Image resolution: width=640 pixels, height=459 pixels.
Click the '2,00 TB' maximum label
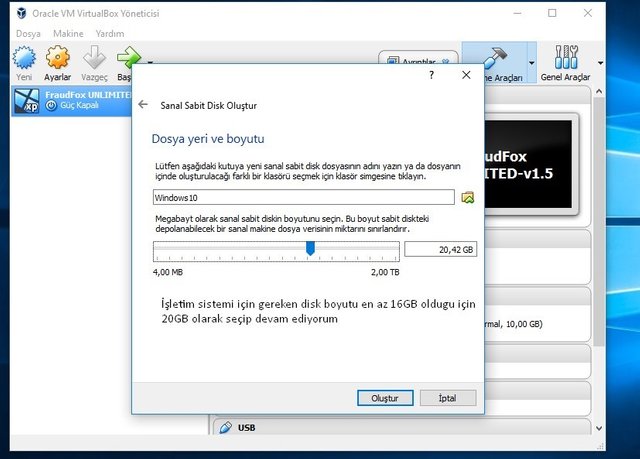[385, 272]
